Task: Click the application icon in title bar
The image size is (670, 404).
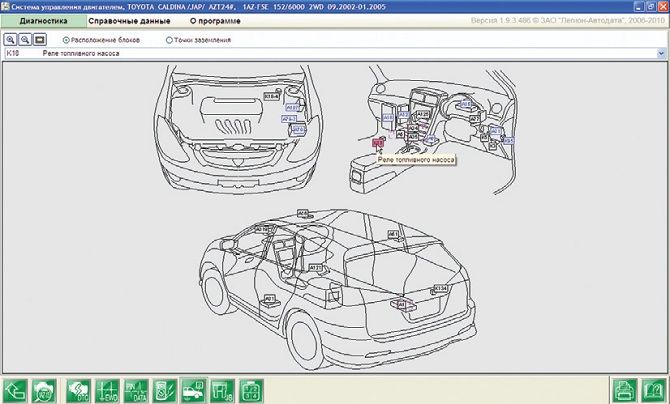Action: pos(6,6)
